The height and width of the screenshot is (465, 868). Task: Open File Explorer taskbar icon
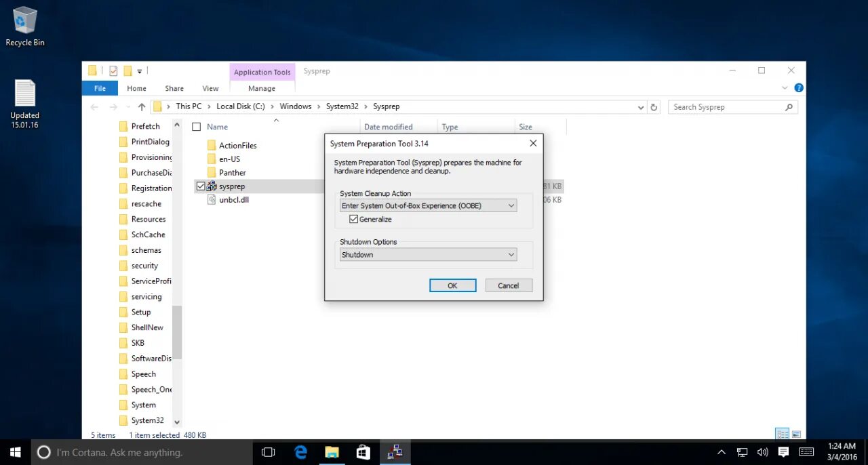pos(332,452)
